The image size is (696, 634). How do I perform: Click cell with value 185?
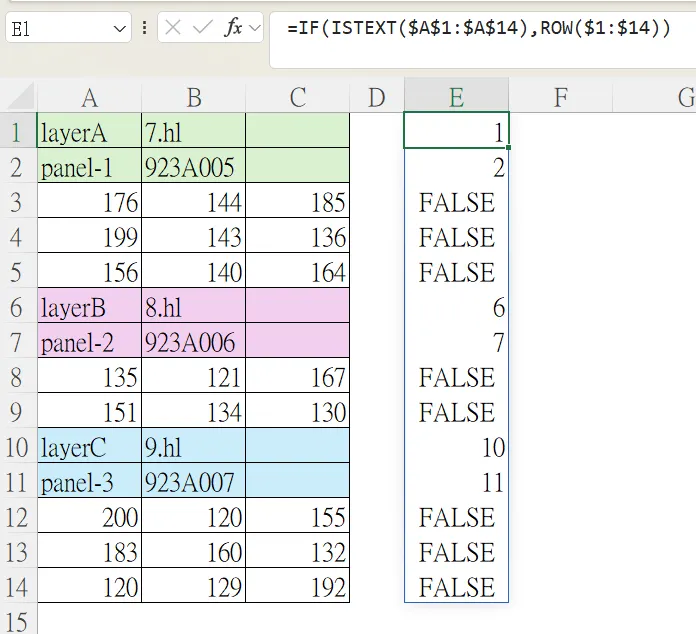tap(297, 201)
